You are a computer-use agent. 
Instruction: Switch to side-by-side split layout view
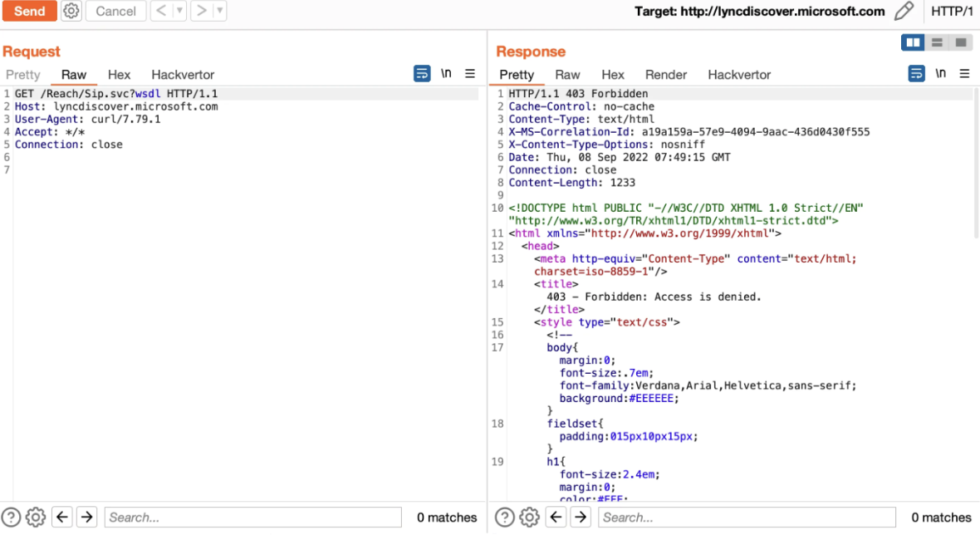coord(913,42)
